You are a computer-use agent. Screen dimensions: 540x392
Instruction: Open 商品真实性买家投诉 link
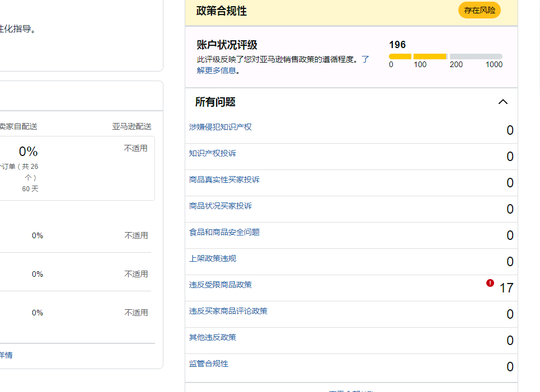point(224,180)
